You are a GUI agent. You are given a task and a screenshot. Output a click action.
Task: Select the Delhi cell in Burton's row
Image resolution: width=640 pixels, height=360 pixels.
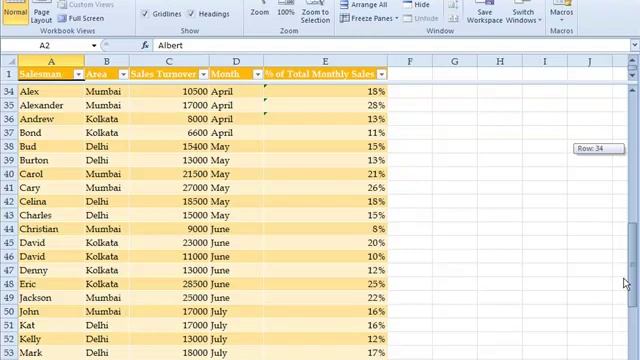click(x=107, y=160)
